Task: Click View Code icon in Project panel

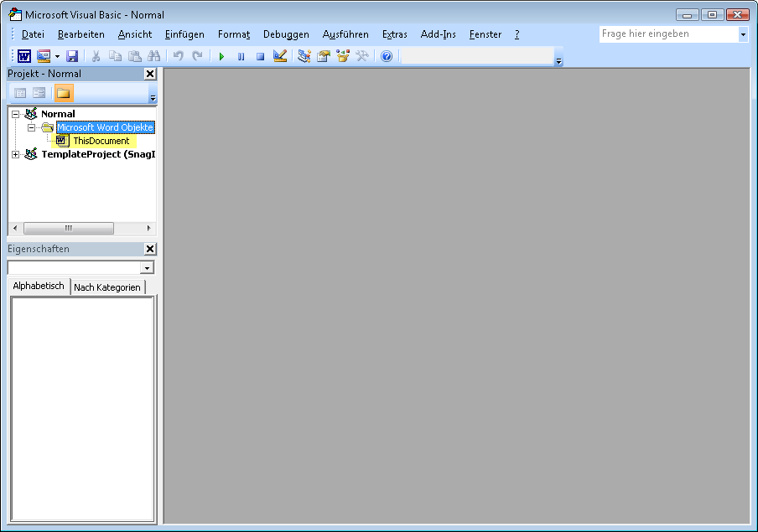Action: (20, 93)
